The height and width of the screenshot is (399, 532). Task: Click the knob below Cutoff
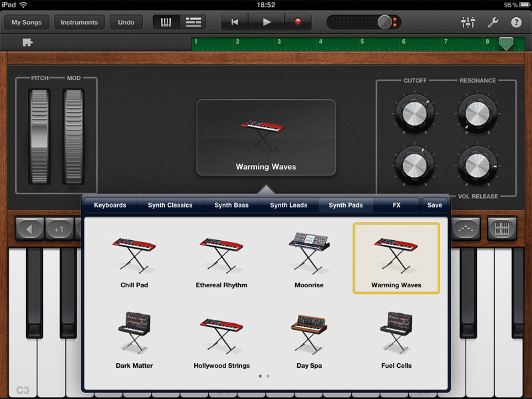[x=414, y=166]
